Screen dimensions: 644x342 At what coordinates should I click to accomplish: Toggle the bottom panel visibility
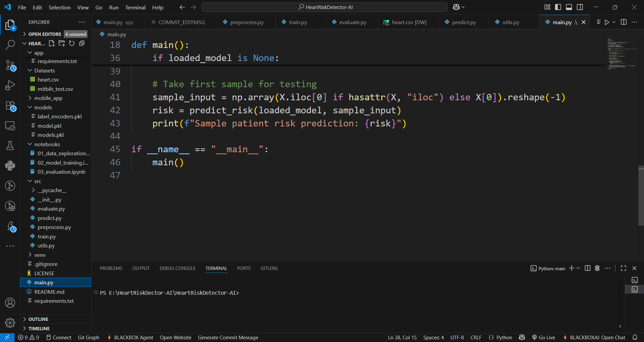pos(569,7)
